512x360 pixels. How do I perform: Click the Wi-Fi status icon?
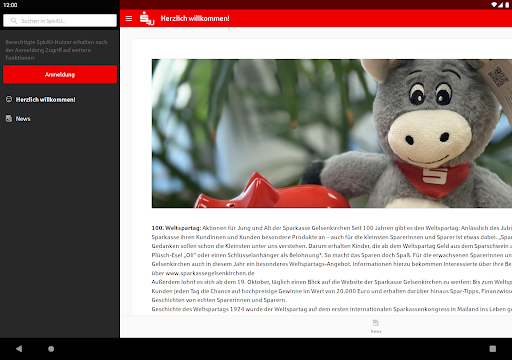click(x=494, y=4)
